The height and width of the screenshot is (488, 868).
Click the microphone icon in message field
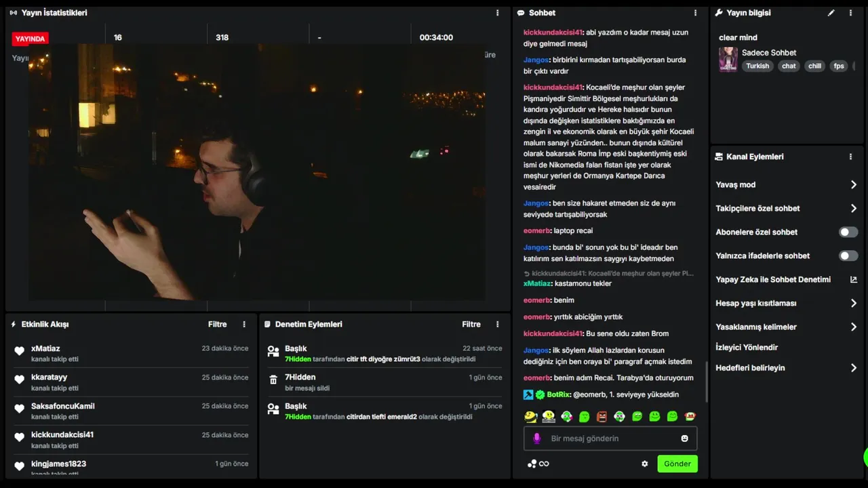point(537,439)
